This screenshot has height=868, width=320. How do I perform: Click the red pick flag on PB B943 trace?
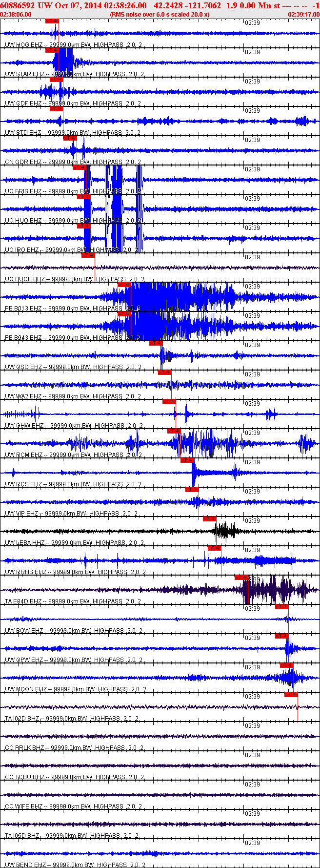pos(124,314)
